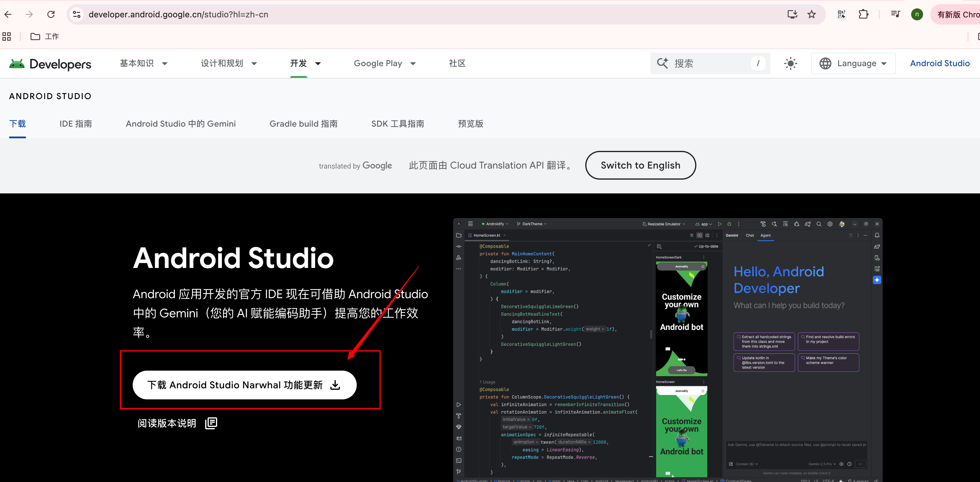Select the HomeScreen.kt editor tab in IDE preview
This screenshot has height=482, width=980.
click(x=487, y=235)
